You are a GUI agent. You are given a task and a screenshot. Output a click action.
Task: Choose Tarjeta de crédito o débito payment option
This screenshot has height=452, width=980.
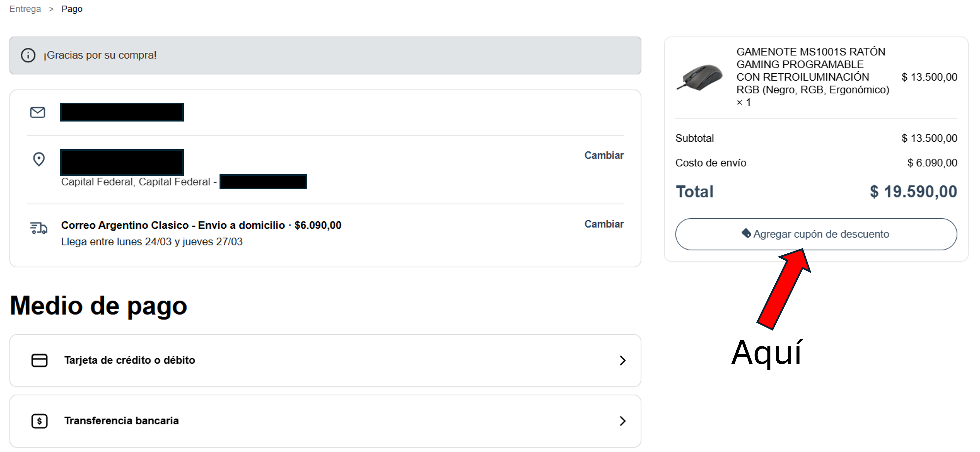point(325,360)
